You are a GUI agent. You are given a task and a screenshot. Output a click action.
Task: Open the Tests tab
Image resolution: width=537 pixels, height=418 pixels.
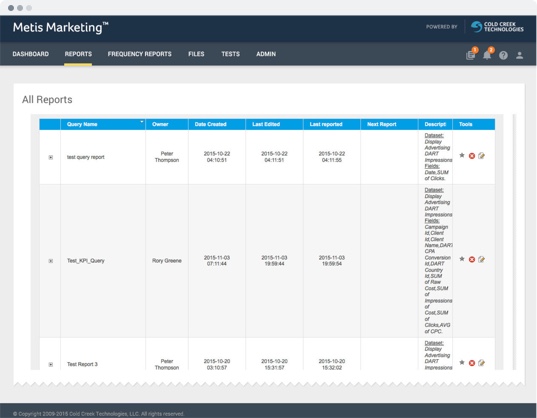click(x=230, y=54)
